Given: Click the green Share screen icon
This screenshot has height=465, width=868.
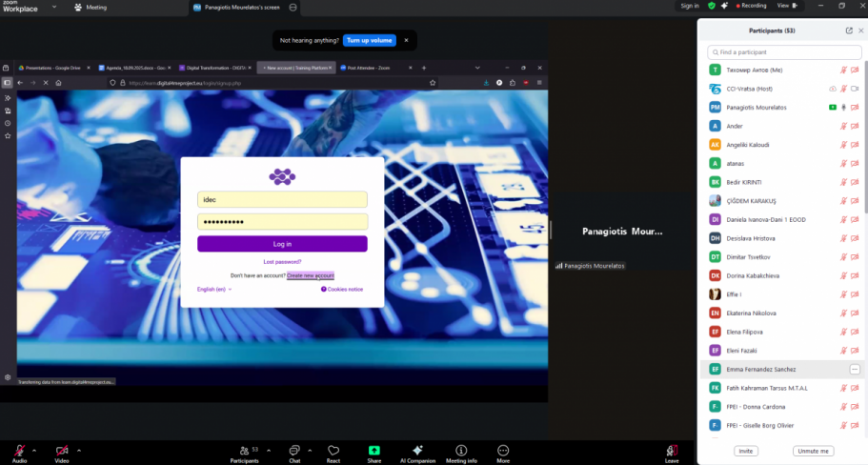Looking at the screenshot, I should [x=374, y=450].
